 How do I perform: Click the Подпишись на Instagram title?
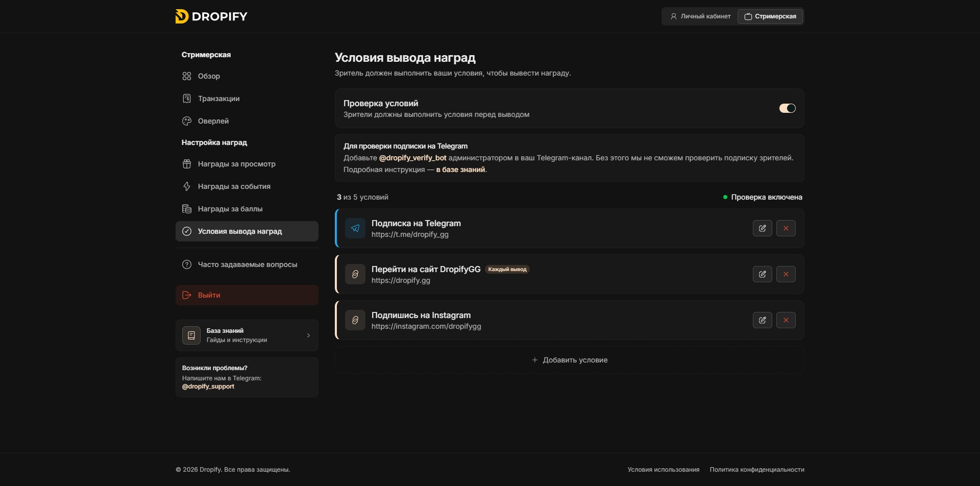tap(421, 315)
